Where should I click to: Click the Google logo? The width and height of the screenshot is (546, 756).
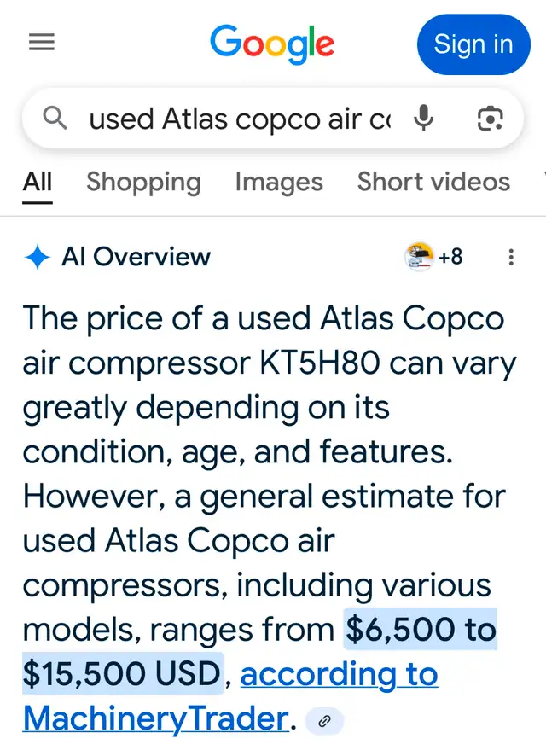(x=272, y=44)
